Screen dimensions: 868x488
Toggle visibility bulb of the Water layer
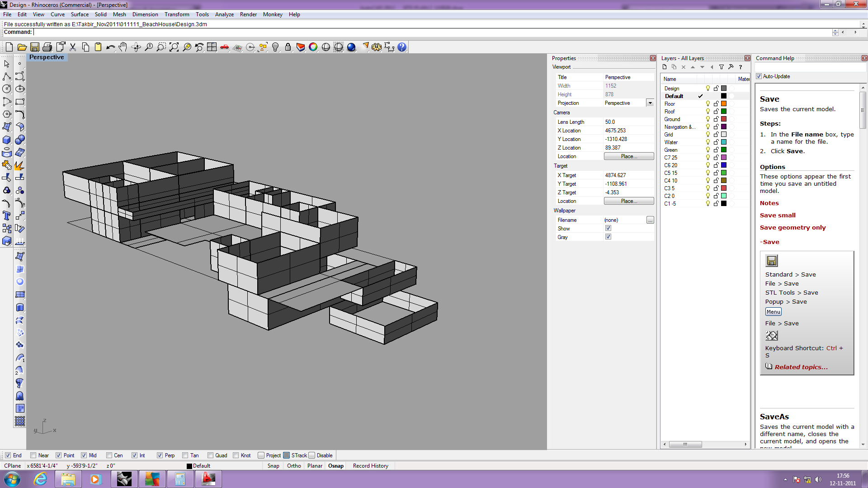click(708, 142)
